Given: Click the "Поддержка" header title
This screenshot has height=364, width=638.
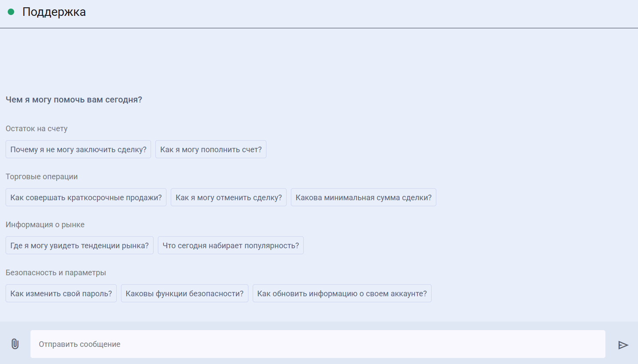Looking at the screenshot, I should click(54, 12).
